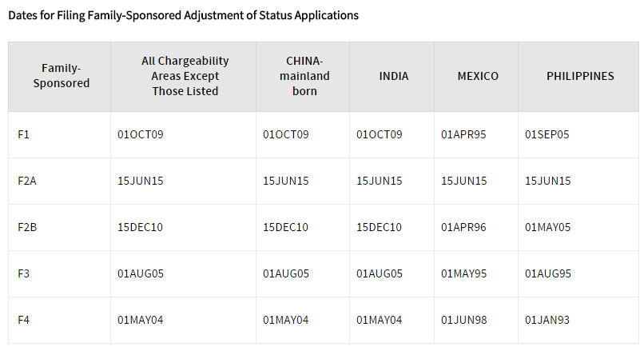Click the table title about Dates for Filing

[183, 16]
